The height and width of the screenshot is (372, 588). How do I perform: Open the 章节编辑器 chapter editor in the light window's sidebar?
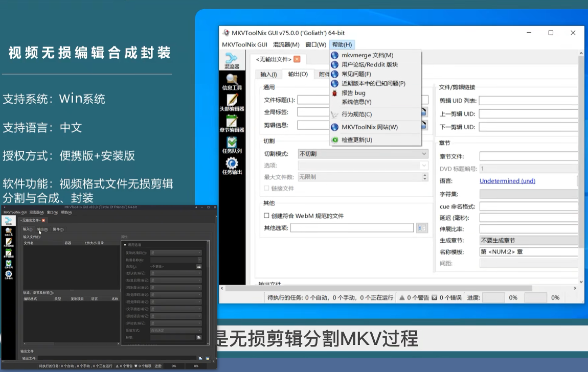pyautogui.click(x=232, y=124)
